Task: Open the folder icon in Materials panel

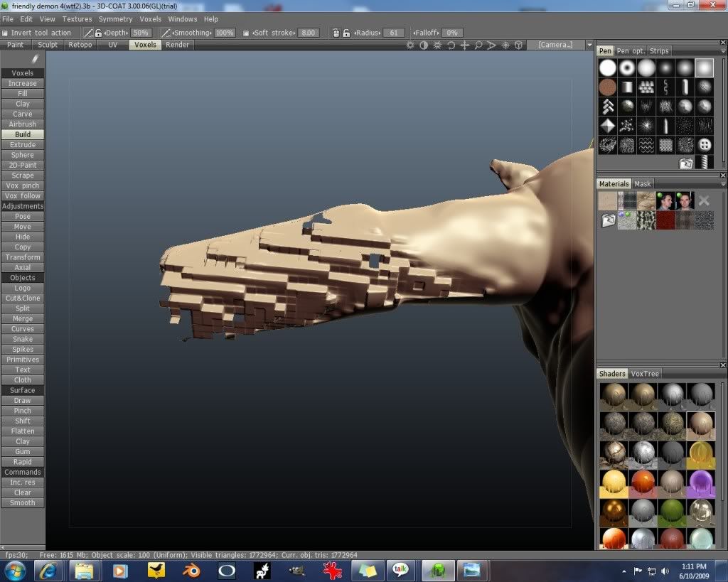Action: [608, 220]
